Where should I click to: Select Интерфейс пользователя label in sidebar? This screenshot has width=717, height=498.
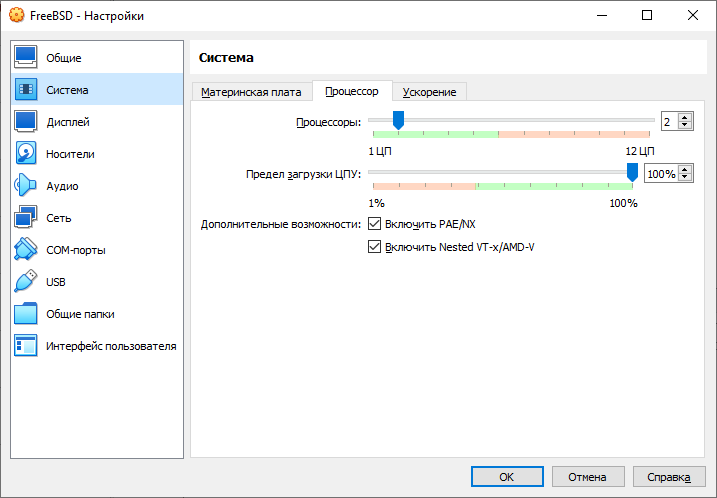pyautogui.click(x=111, y=346)
